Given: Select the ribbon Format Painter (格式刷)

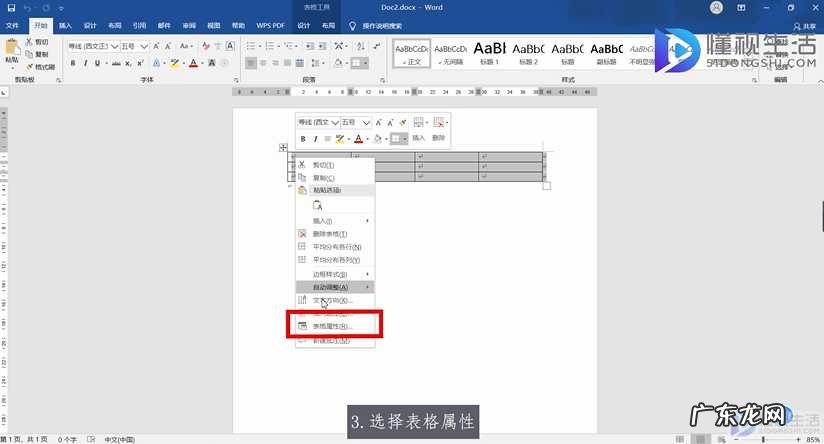Looking at the screenshot, I should click(41, 67).
